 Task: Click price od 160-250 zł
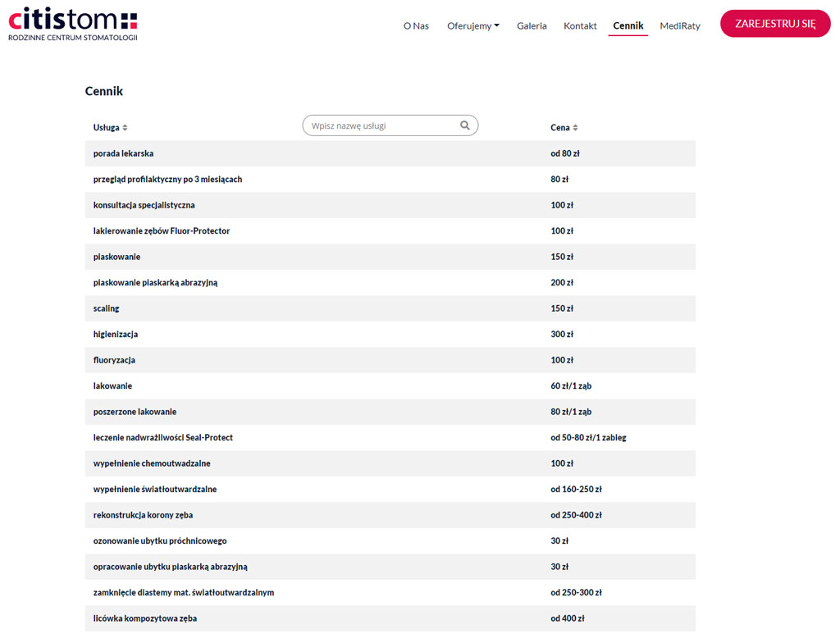click(577, 490)
